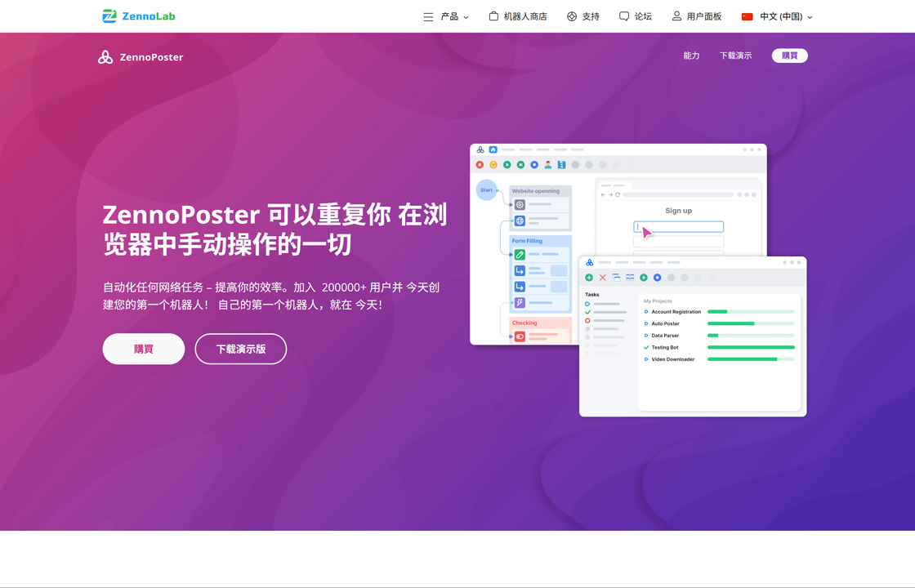The width and height of the screenshot is (915, 588).
Task: Click the chat bubble icon beside 论坛
Action: pyautogui.click(x=624, y=16)
